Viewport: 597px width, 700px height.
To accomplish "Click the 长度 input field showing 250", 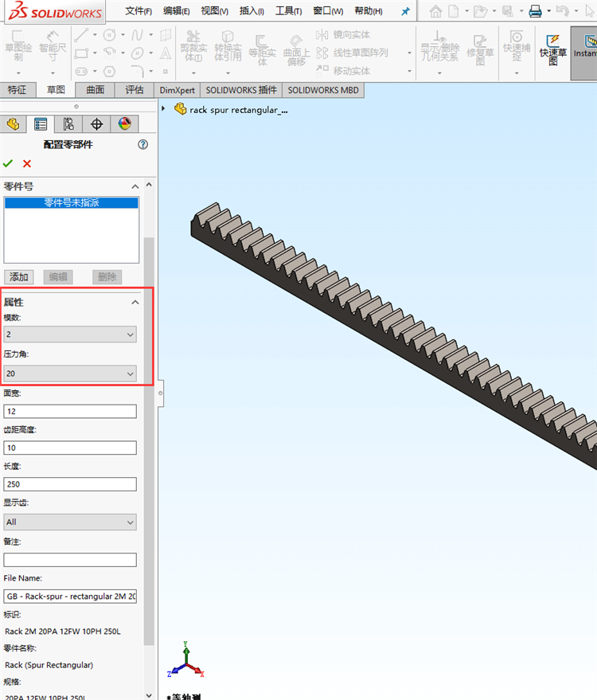I will pos(70,484).
